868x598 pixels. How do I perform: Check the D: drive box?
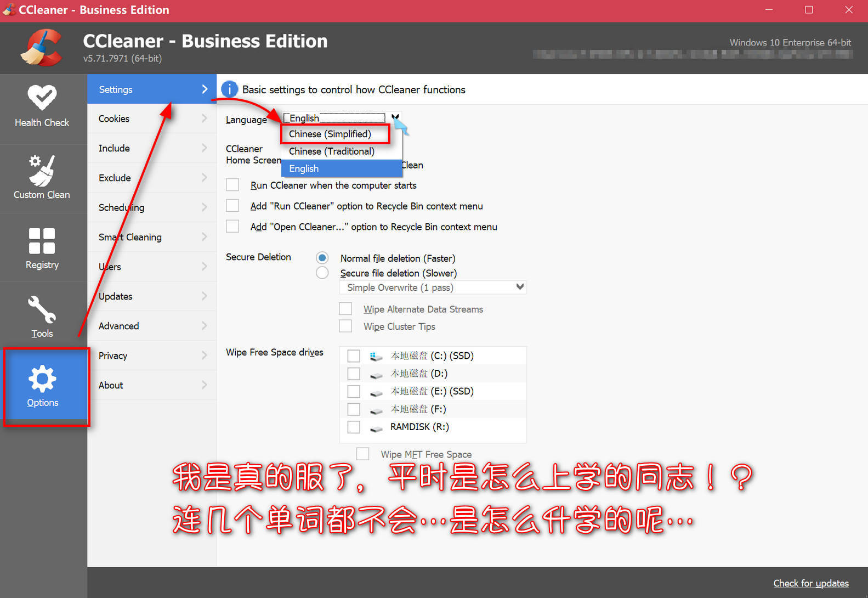pyautogui.click(x=354, y=374)
